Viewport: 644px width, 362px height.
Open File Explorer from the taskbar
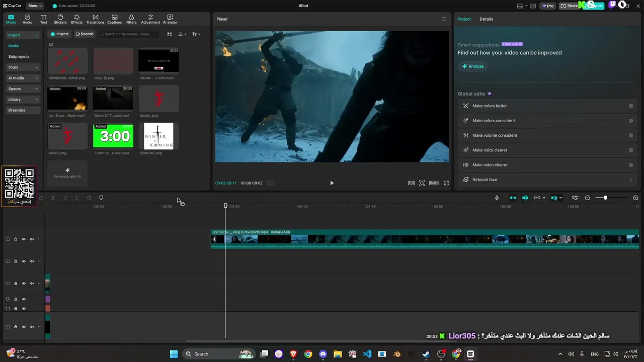pyautogui.click(x=338, y=354)
